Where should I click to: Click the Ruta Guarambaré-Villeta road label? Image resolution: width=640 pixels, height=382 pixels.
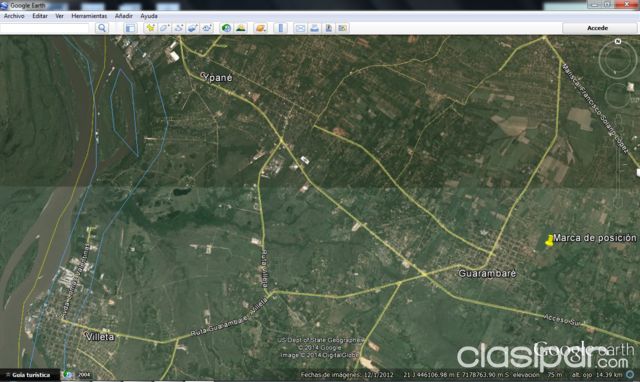click(x=229, y=318)
